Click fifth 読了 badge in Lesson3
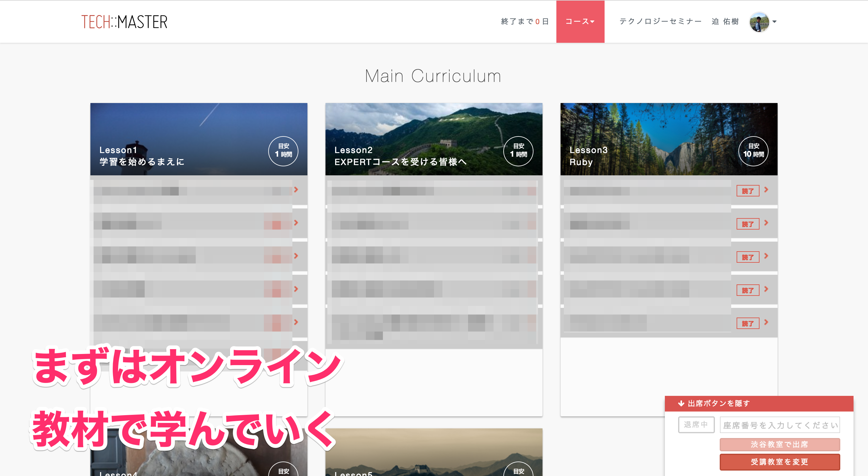The image size is (868, 476). coord(748,323)
